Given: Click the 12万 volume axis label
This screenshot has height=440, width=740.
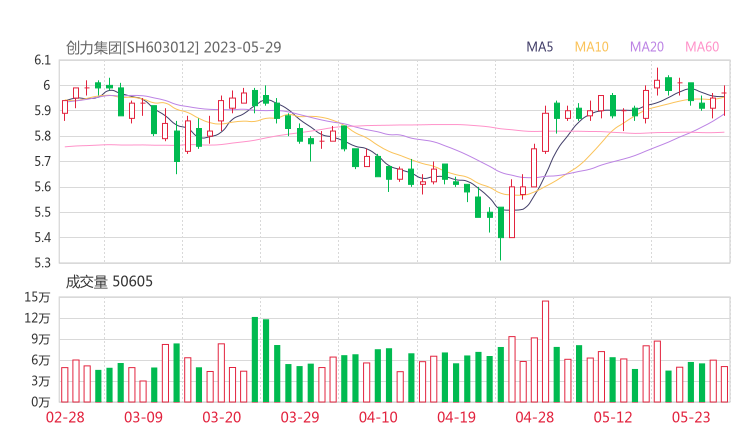Looking at the screenshot, I should tap(37, 318).
